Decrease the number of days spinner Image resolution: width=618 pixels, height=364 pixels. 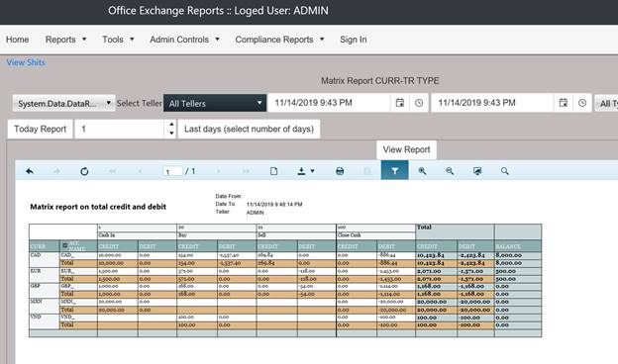171,133
